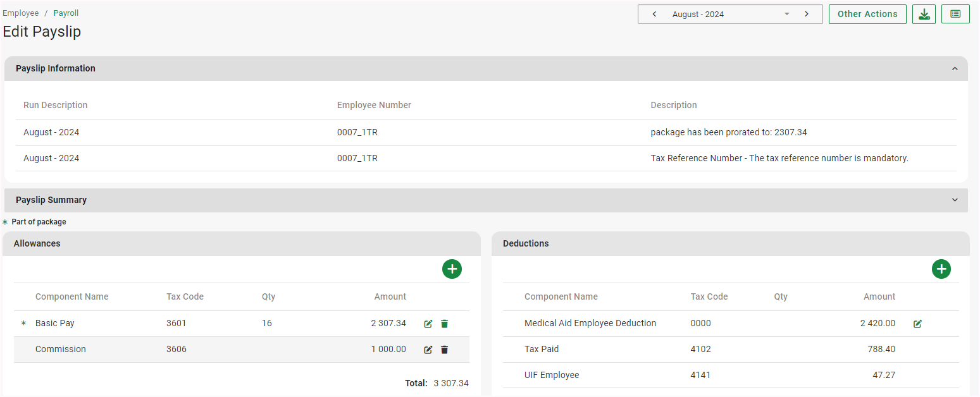The width and height of the screenshot is (980, 397).
Task: Go to the previous payroll month
Action: 654,14
